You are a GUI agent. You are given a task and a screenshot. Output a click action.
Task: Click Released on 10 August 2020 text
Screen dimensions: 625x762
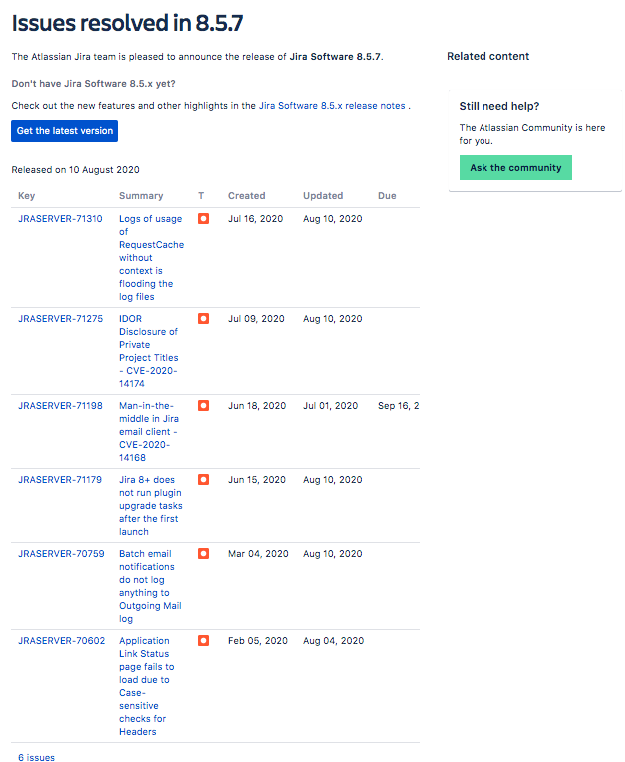point(75,170)
